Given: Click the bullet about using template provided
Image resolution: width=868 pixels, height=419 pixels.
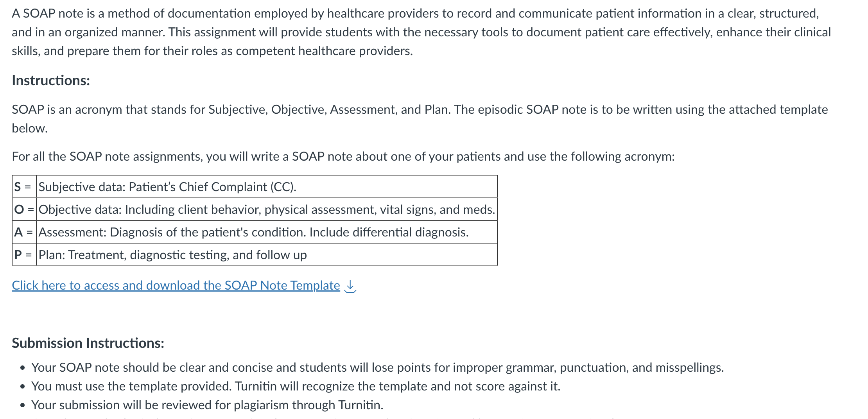Looking at the screenshot, I should [296, 387].
